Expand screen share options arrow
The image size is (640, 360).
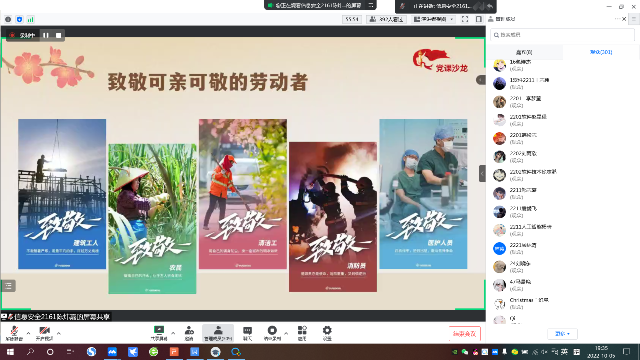(x=173, y=333)
